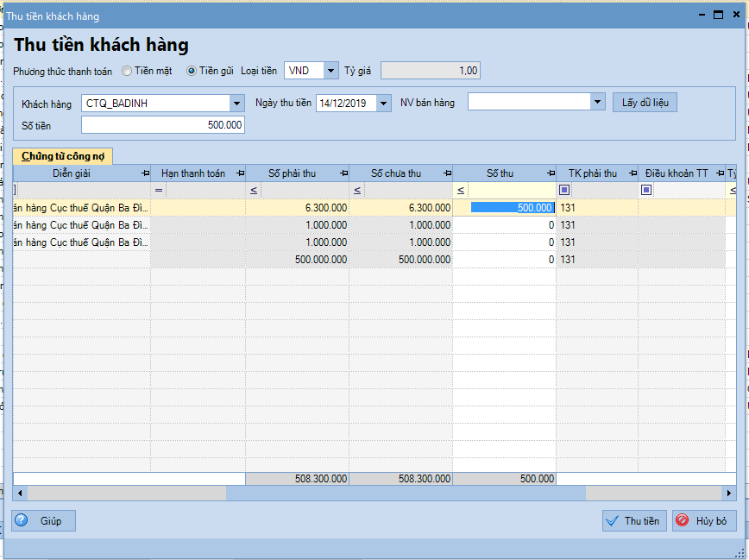Pin the Số thu column
This screenshot has height=560, width=749.
pos(550,173)
